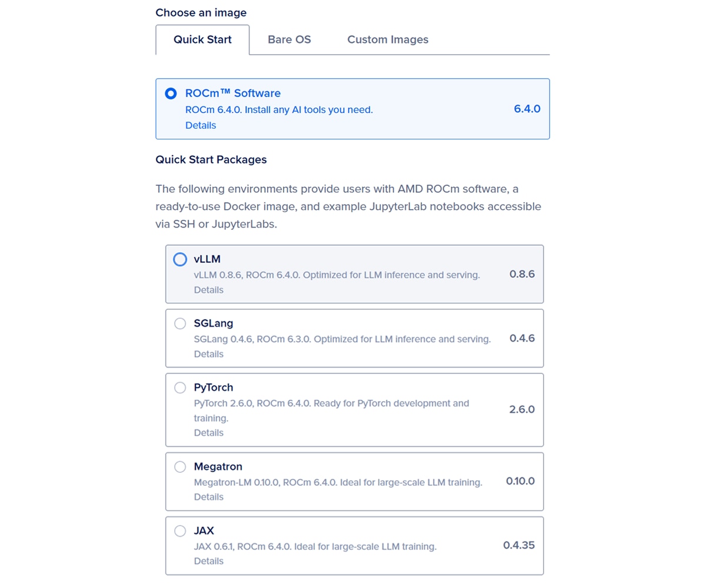Open the Bare OS tab
This screenshot has width=706, height=588.
[289, 40]
